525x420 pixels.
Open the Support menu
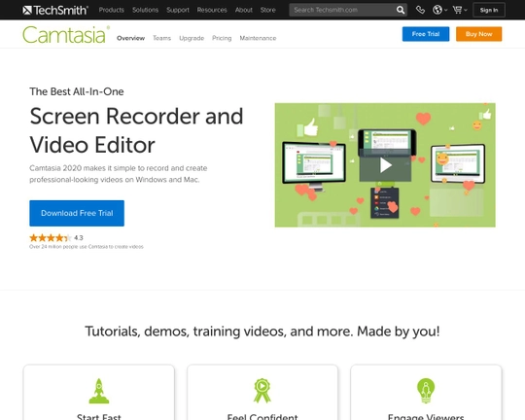(x=178, y=10)
